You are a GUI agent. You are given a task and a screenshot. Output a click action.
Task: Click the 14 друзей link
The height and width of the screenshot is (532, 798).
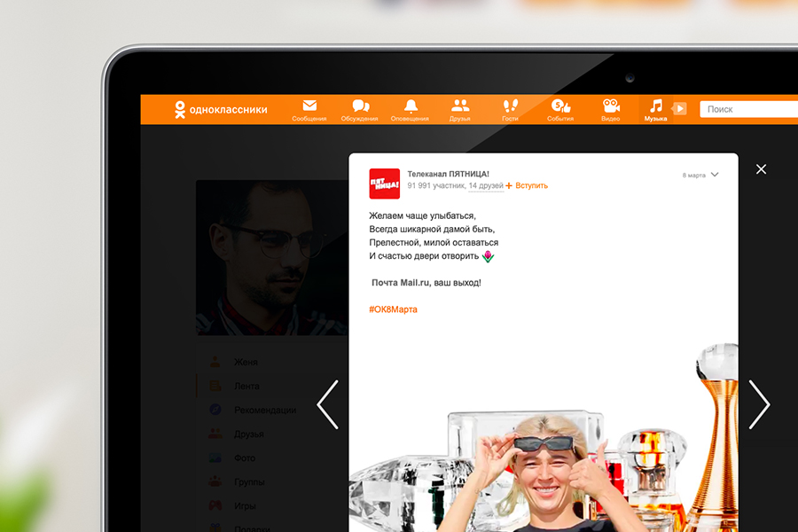tap(486, 186)
